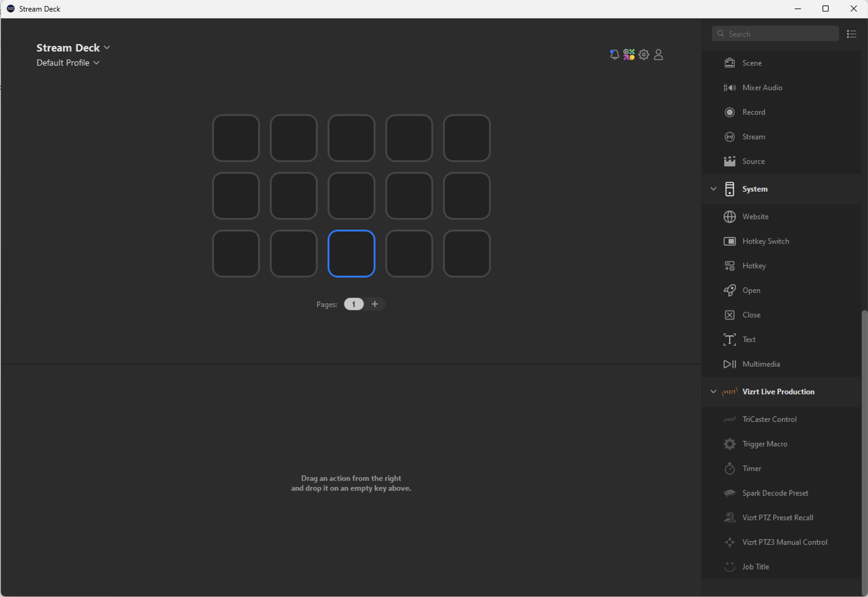Image resolution: width=868 pixels, height=597 pixels.
Task: Select page 1 in the pager
Action: (354, 304)
